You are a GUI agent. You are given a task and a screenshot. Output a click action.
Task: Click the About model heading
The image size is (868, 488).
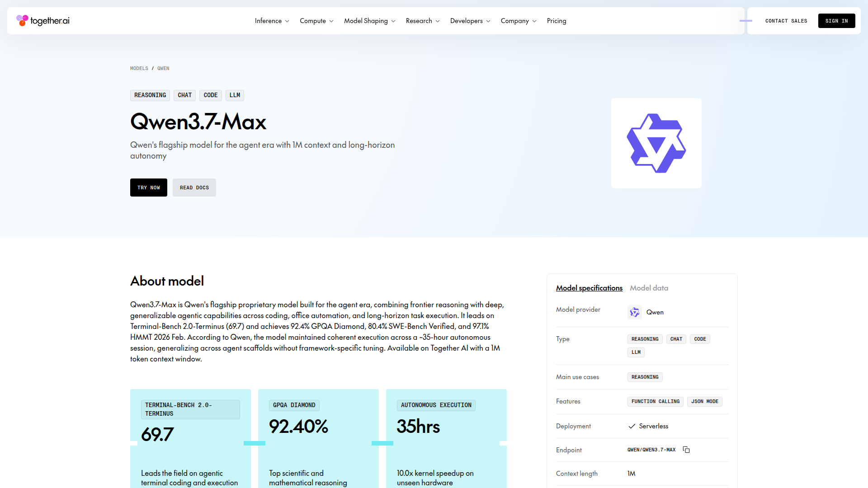[x=167, y=281]
